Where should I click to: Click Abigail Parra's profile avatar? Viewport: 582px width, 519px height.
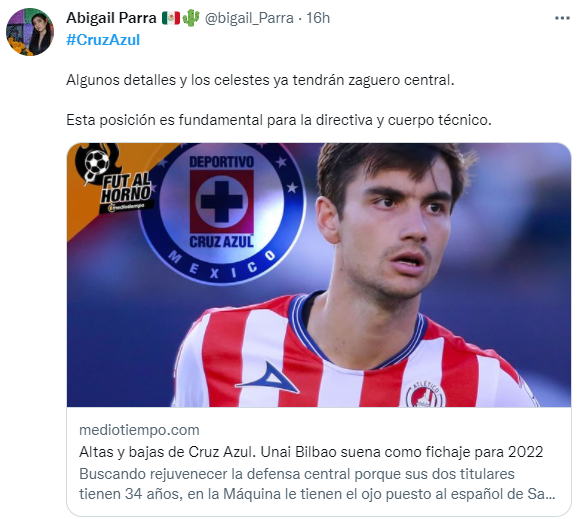tap(30, 32)
